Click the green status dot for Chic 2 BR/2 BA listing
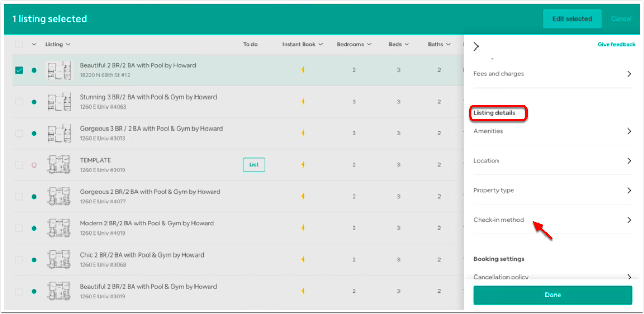This screenshot has width=644, height=314. point(34,260)
